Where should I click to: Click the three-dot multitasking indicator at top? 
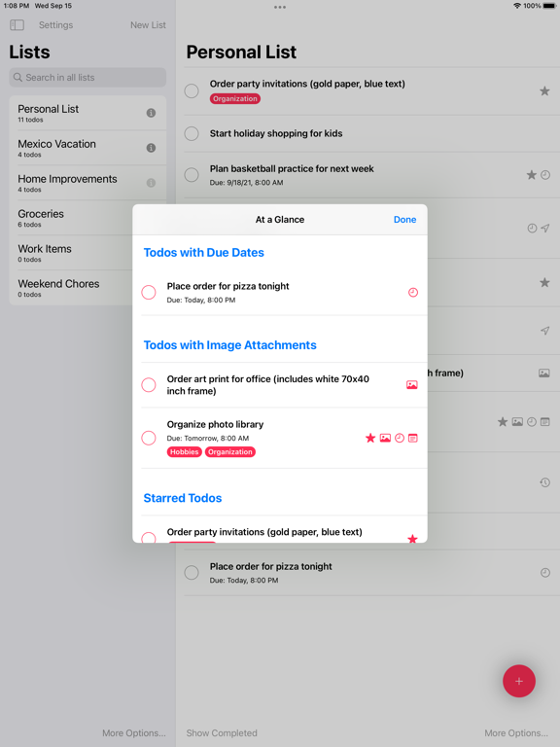point(280,7)
